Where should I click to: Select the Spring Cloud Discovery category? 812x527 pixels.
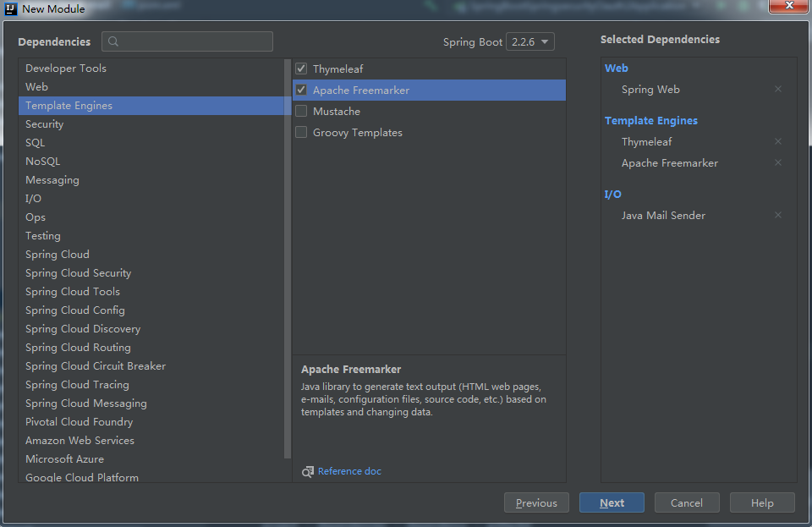coord(151,329)
